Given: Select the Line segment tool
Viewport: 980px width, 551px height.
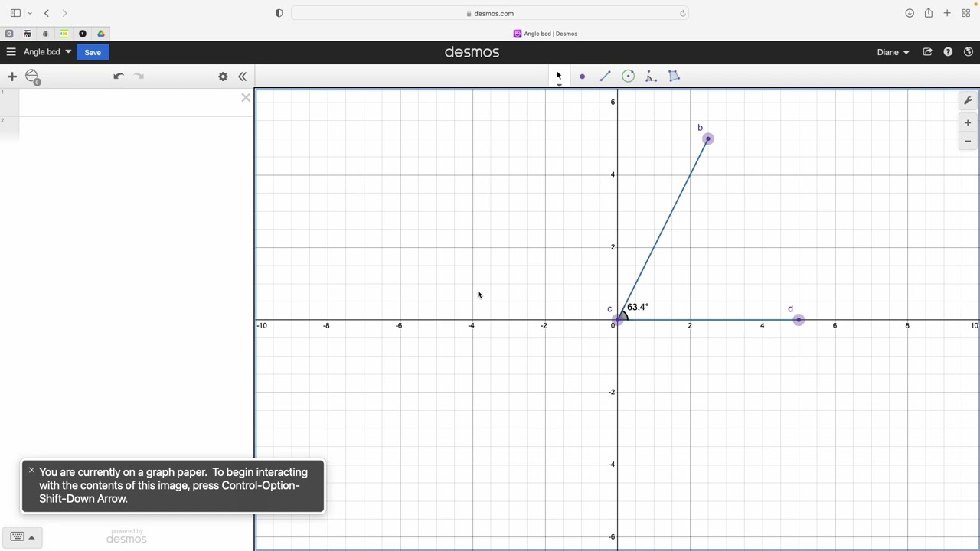Looking at the screenshot, I should pos(605,76).
